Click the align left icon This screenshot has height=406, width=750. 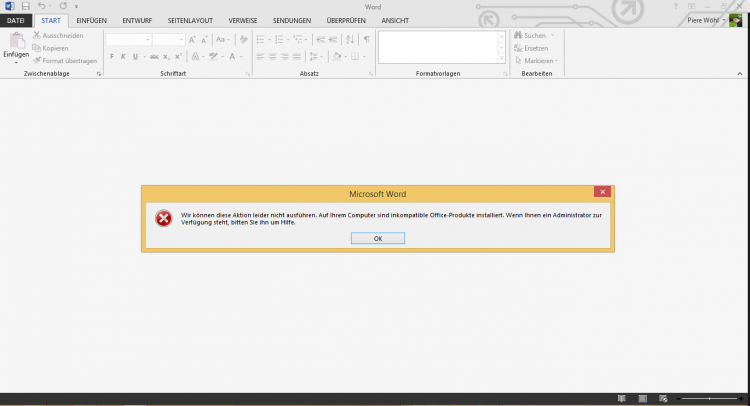[260, 56]
